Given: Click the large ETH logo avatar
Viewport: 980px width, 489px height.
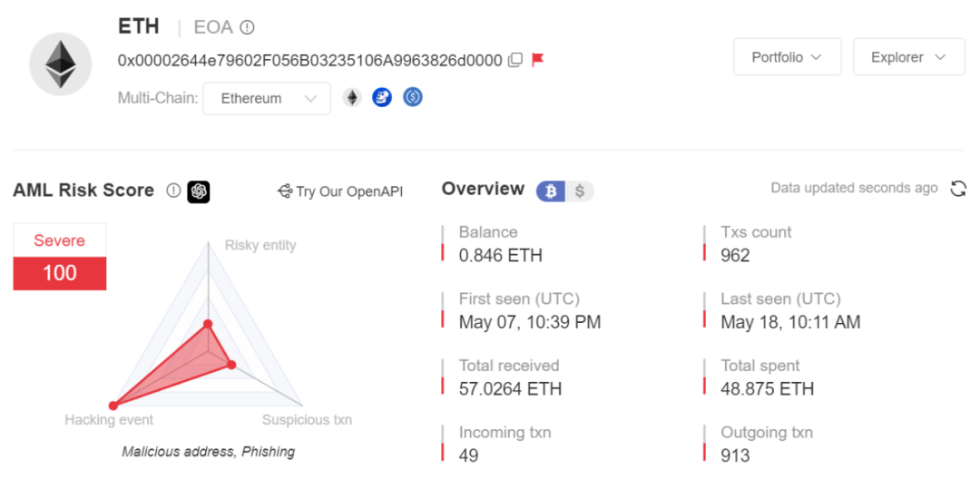Looking at the screenshot, I should pyautogui.click(x=61, y=64).
